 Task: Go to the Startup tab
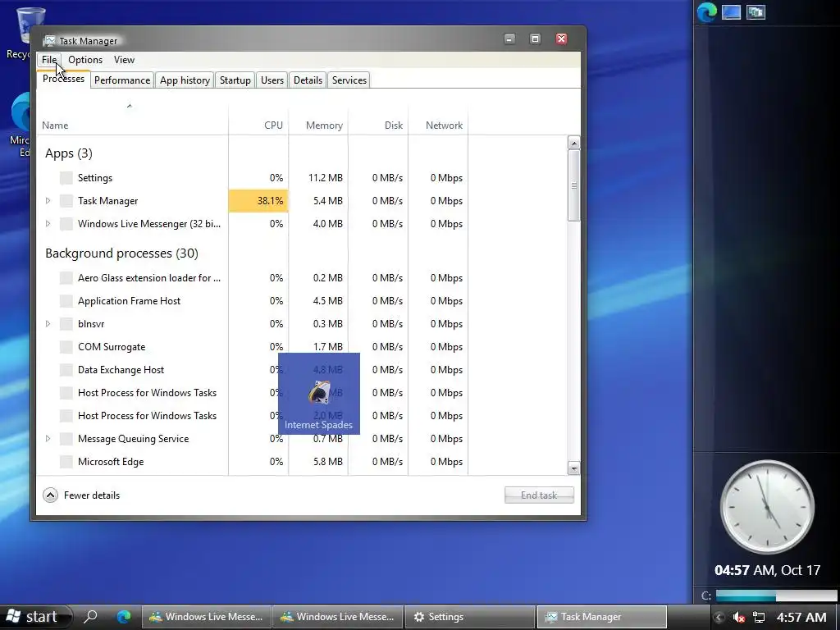coord(235,80)
